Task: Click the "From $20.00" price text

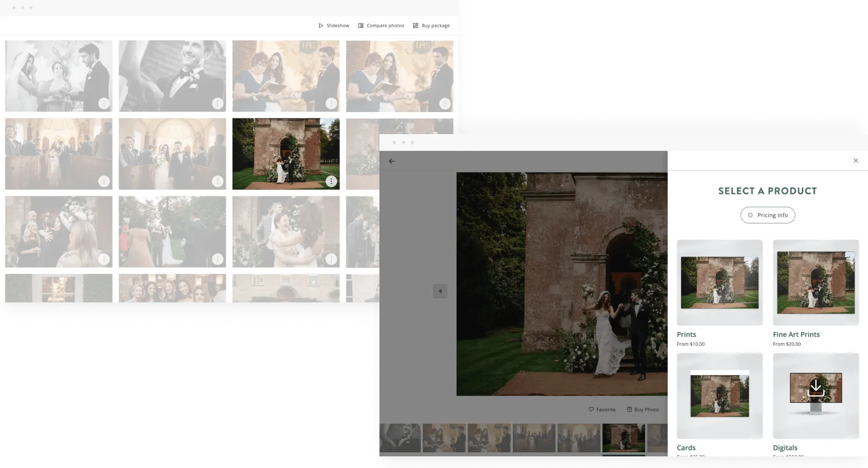Action: 787,344
